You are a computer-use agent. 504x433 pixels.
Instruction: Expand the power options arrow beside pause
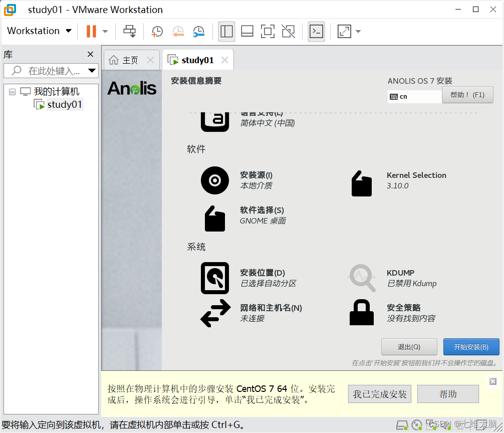(x=105, y=32)
